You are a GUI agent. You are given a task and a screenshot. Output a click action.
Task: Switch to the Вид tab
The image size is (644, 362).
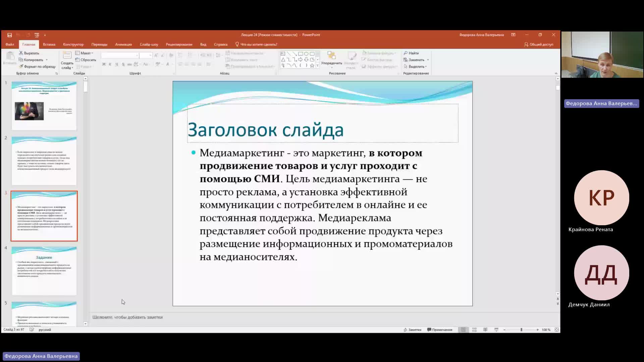click(203, 44)
